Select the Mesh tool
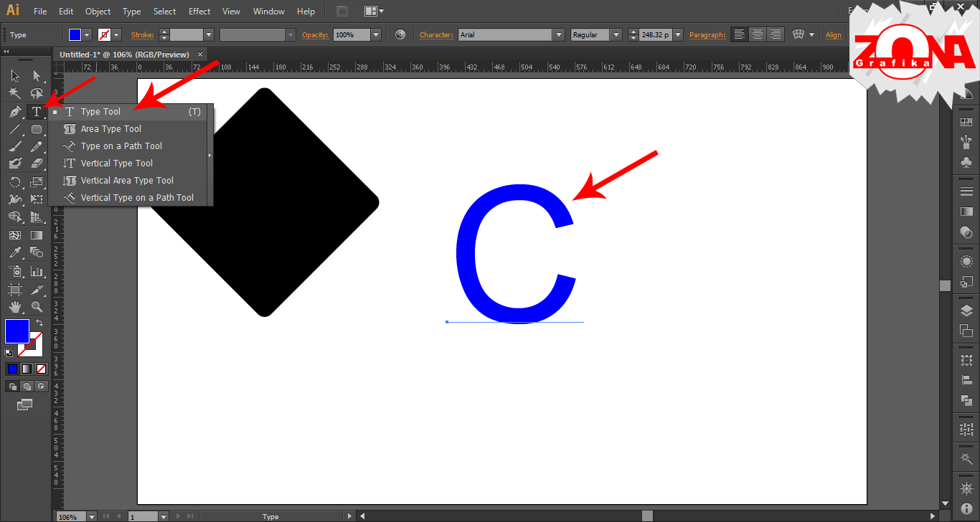980x522 pixels. pos(15,235)
